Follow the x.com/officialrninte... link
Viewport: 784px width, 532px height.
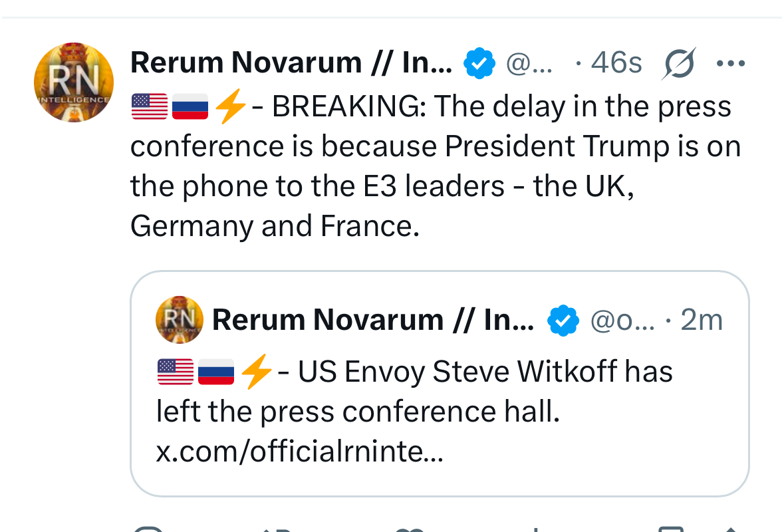click(299, 452)
